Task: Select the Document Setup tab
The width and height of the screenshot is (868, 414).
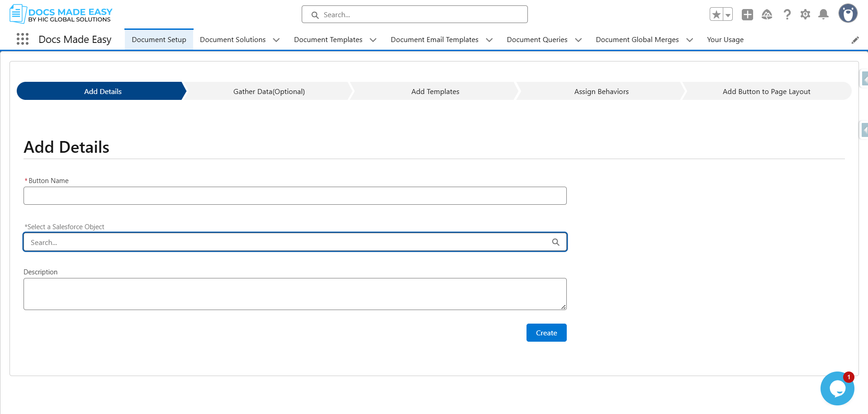Action: point(159,40)
